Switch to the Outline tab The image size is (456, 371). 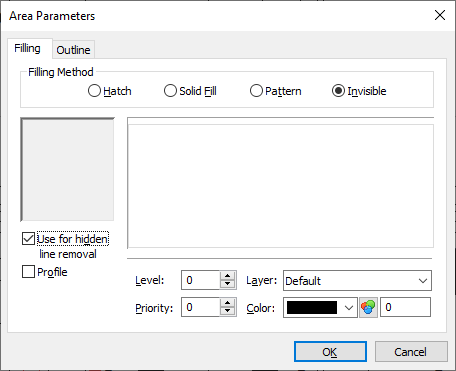73,50
